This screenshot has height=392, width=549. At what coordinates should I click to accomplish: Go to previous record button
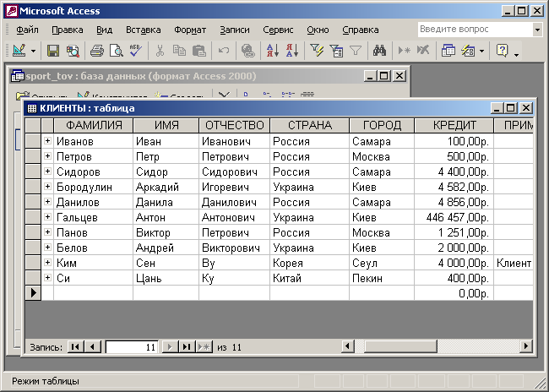coord(92,347)
